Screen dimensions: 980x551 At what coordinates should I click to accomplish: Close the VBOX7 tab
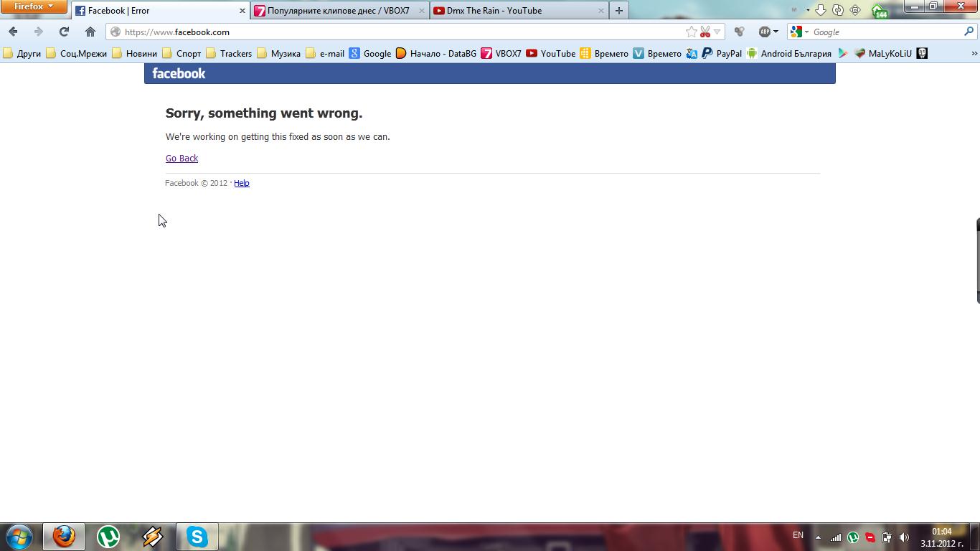click(x=421, y=11)
